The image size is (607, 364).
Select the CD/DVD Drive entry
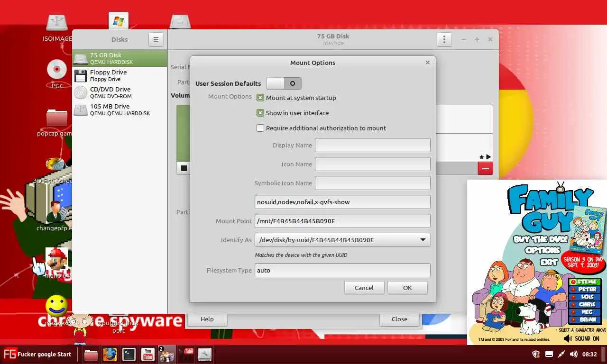(x=120, y=92)
